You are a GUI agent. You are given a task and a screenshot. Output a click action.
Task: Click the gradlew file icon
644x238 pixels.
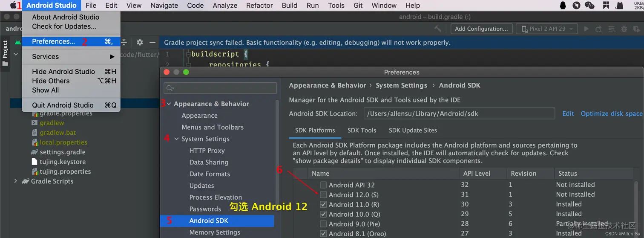point(34,123)
